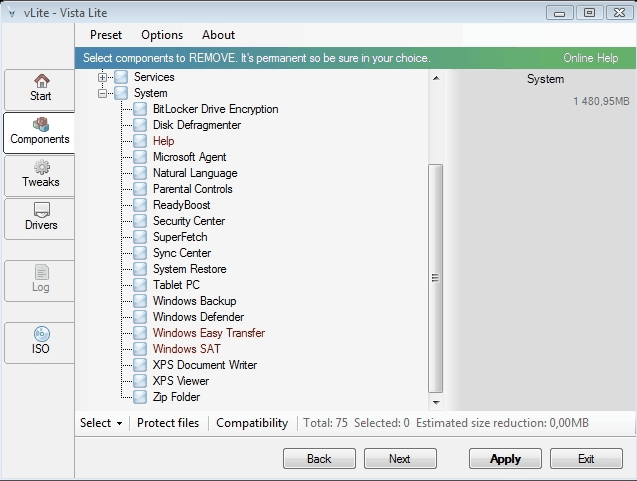This screenshot has width=637, height=481.
Task: Tick Microsoft Agent checkbox
Action: [140, 157]
